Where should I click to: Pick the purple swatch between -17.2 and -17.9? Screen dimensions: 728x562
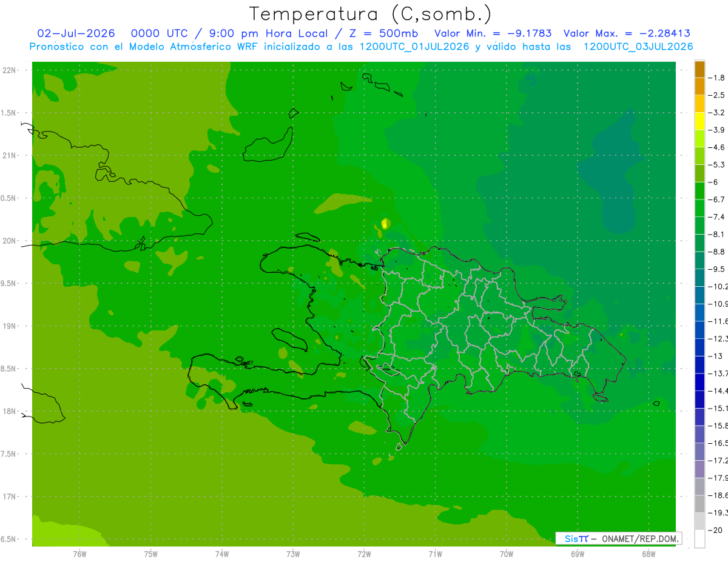[699, 469]
